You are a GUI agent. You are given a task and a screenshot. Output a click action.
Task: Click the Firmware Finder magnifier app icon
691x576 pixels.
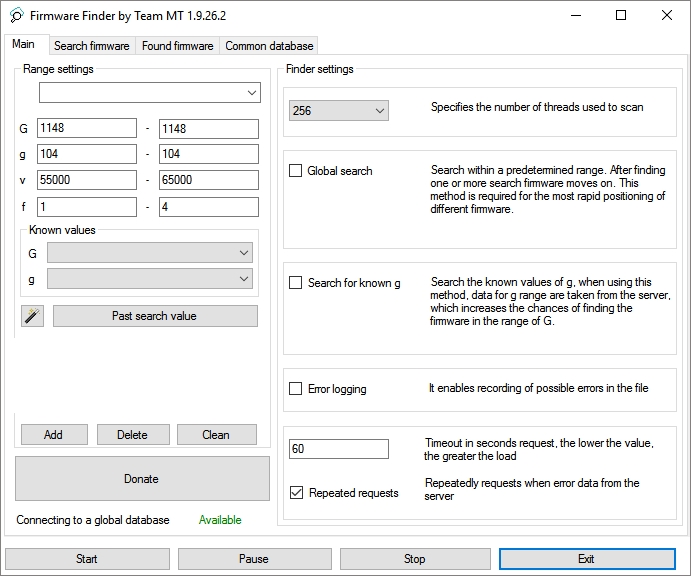[16, 15]
